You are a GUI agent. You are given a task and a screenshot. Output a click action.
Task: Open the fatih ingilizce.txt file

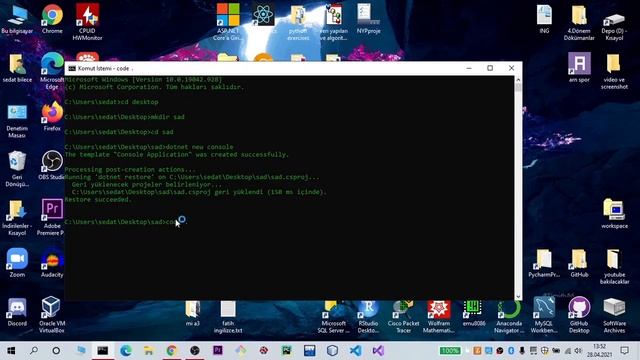pyautogui.click(x=228, y=317)
